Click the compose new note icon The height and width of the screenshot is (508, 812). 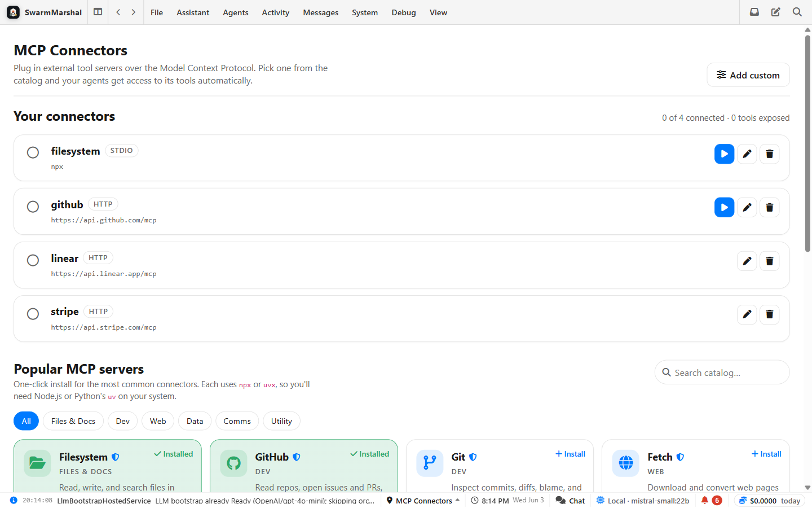click(x=776, y=12)
